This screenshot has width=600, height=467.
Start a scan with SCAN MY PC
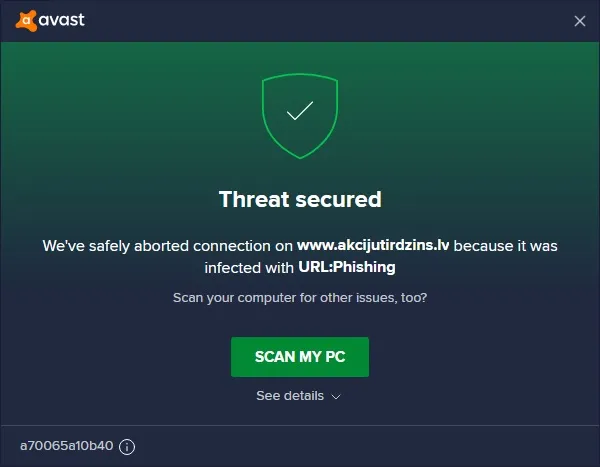coord(300,357)
